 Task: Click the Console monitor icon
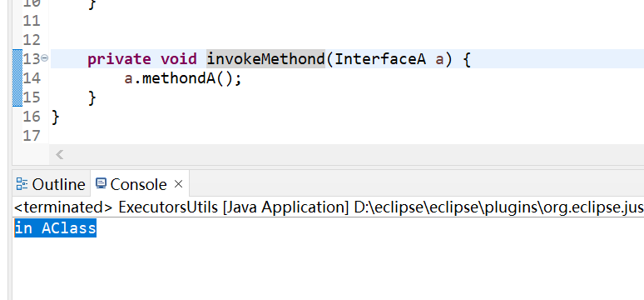point(101,183)
